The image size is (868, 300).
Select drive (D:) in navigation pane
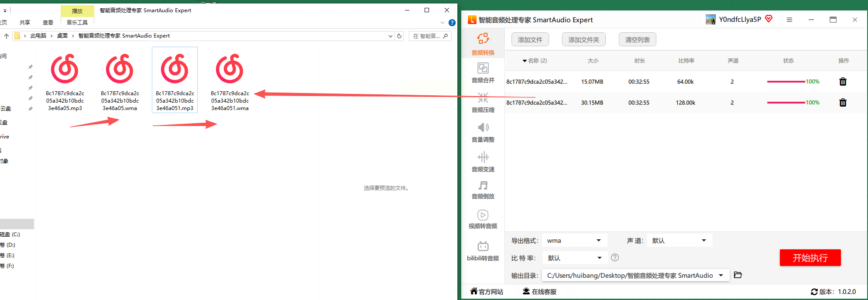[8, 245]
